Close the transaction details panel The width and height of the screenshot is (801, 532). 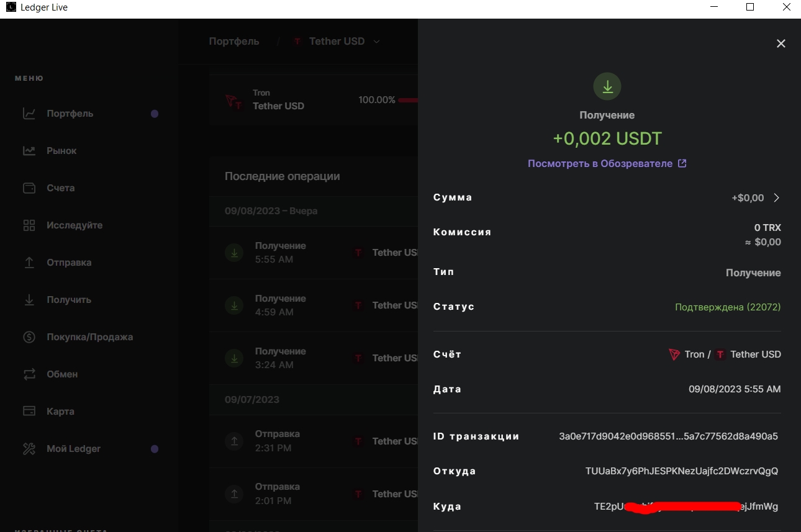(781, 43)
